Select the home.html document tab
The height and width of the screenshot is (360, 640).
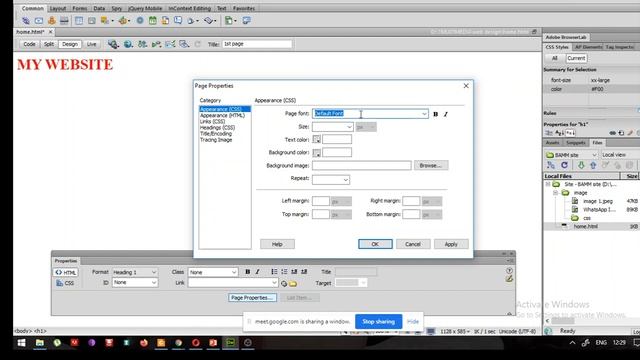(30, 32)
